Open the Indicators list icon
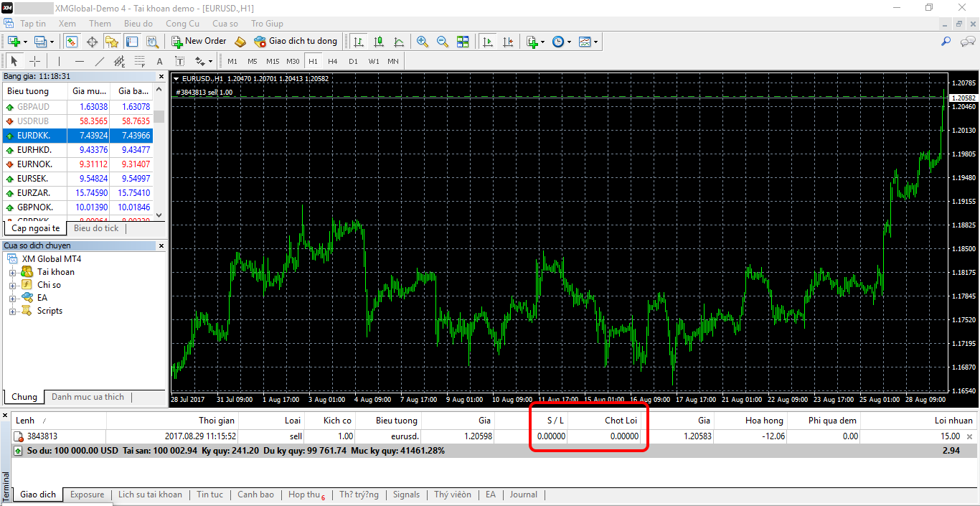Viewport: 980px width, 506px height. coord(532,42)
